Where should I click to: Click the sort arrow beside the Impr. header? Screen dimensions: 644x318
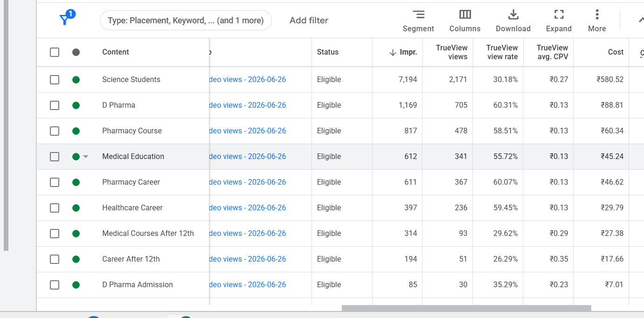coord(393,53)
